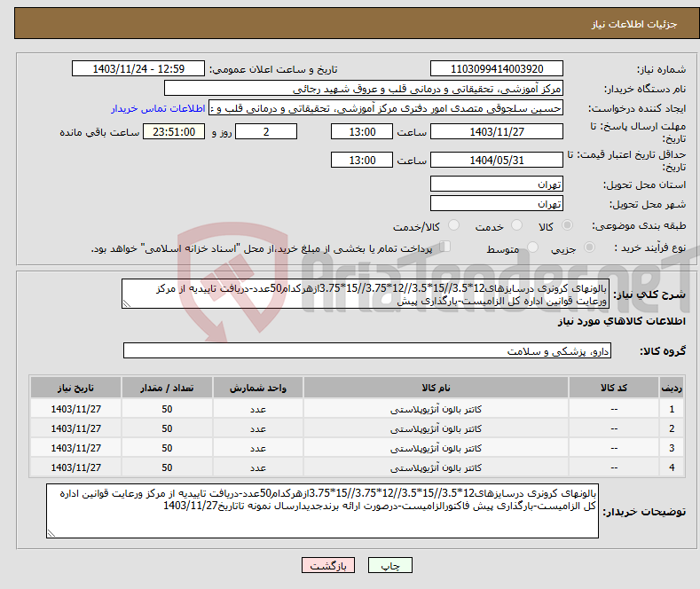The height and width of the screenshot is (589, 700).
Task: Click the ردیف column header
Action: click(672, 388)
